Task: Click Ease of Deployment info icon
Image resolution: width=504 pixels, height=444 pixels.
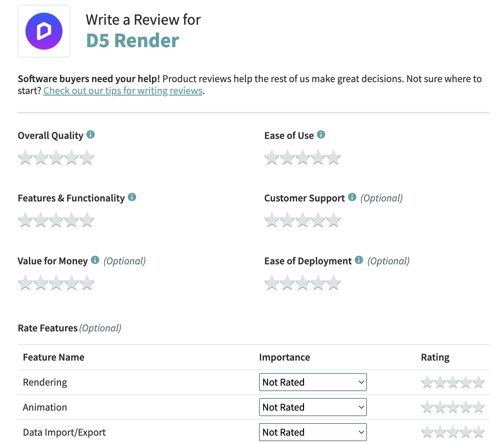Action: pyautogui.click(x=359, y=260)
